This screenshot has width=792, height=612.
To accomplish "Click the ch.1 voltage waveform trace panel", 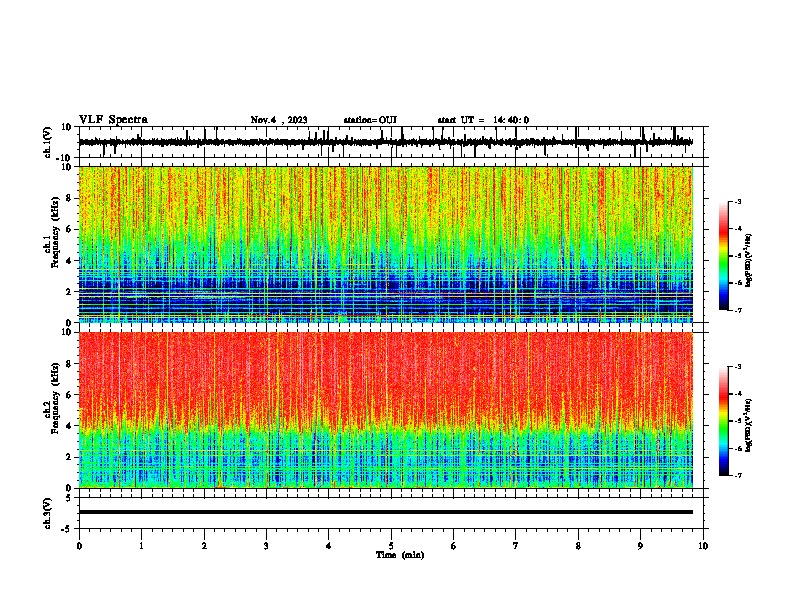I will (390, 142).
